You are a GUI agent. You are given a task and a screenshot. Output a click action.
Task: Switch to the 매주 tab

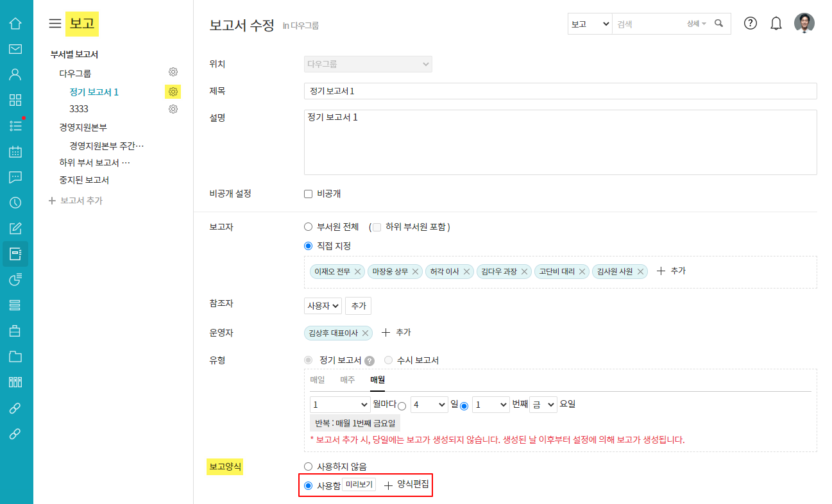[x=347, y=380]
